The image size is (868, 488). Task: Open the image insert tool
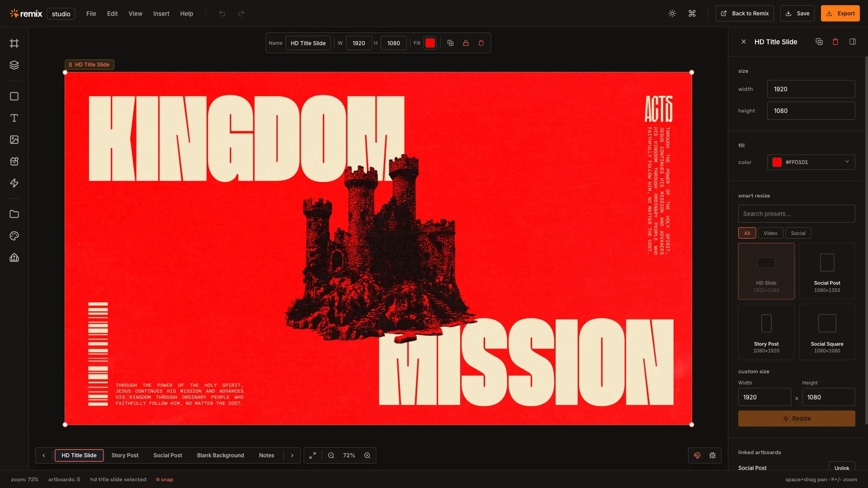14,140
